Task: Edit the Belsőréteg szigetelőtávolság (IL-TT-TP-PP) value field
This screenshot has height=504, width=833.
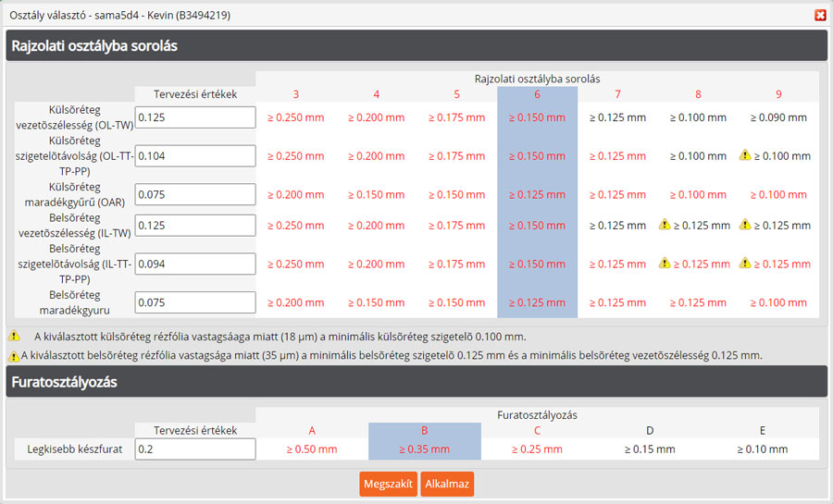Action: pos(195,264)
